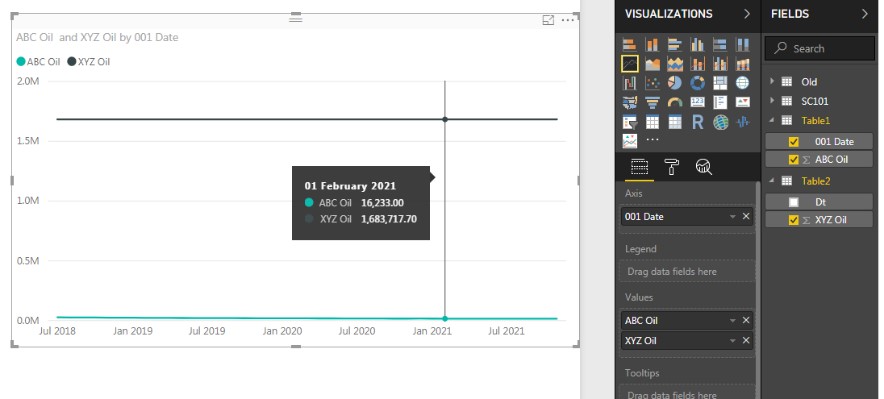This screenshot has width=884, height=399.
Task: Click the ABC Oil data point on the chart
Action: tap(445, 318)
